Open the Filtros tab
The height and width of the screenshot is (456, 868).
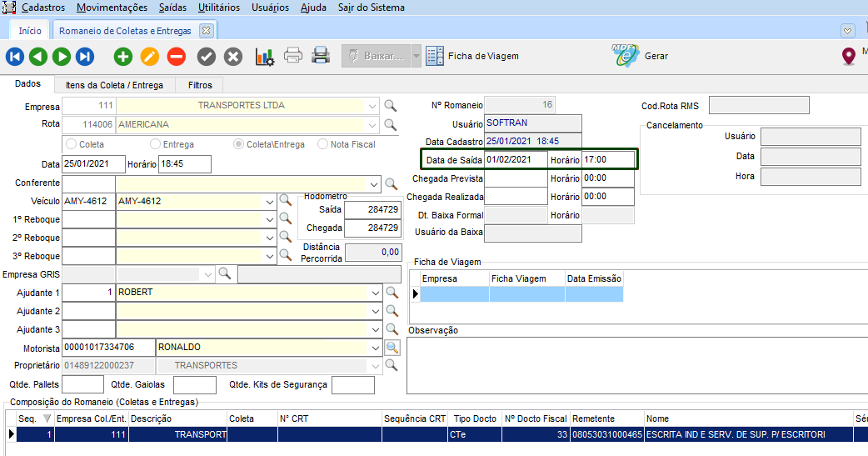[x=200, y=84]
